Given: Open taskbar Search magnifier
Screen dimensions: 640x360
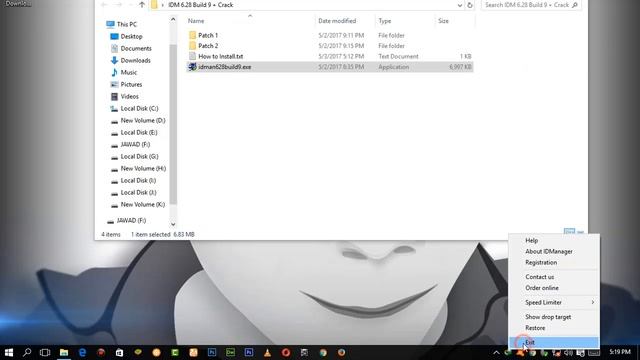Looking at the screenshot, I should pyautogui.click(x=27, y=352).
